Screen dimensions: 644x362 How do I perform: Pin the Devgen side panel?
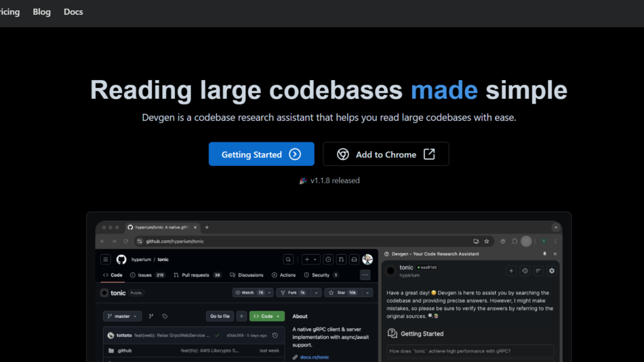tap(544, 254)
